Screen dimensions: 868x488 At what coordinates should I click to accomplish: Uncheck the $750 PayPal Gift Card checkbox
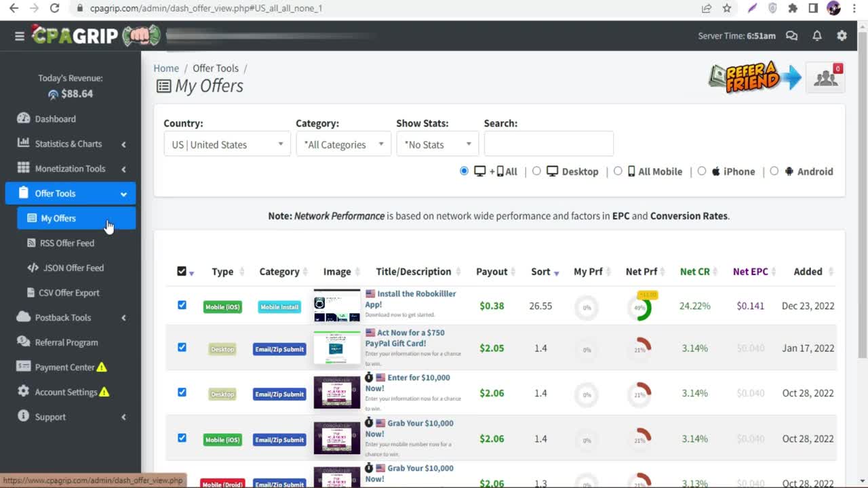(x=182, y=347)
